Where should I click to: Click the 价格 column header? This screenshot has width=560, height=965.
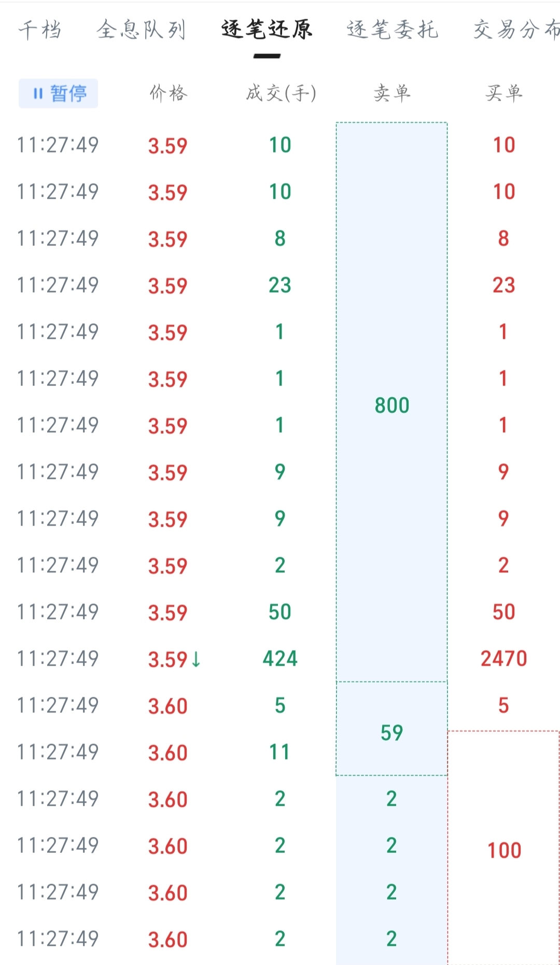point(168,93)
